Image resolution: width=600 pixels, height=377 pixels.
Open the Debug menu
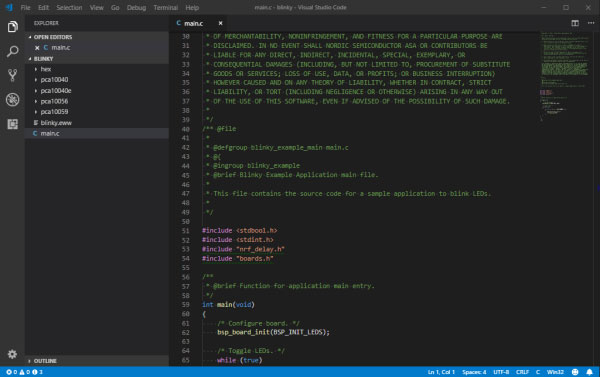pos(136,8)
